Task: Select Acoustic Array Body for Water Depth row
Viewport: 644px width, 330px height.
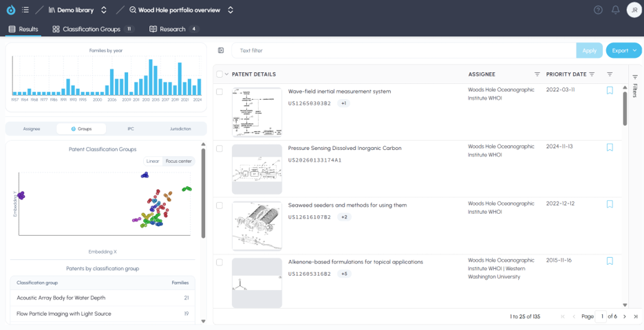Action: coord(103,298)
